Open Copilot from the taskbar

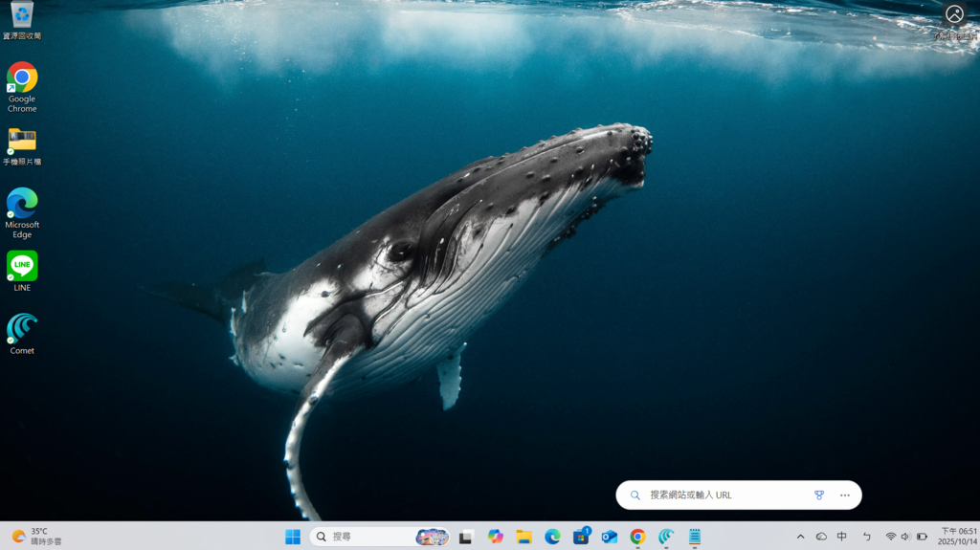[495, 537]
